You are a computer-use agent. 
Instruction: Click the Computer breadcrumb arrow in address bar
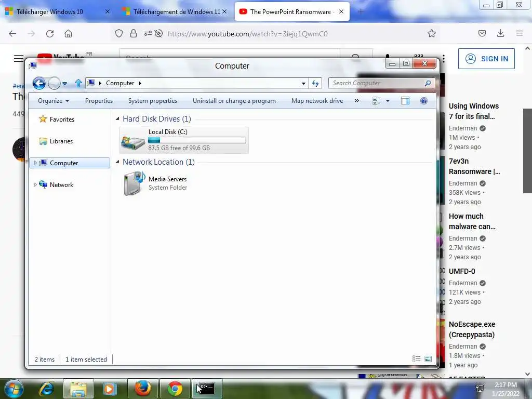140,84
